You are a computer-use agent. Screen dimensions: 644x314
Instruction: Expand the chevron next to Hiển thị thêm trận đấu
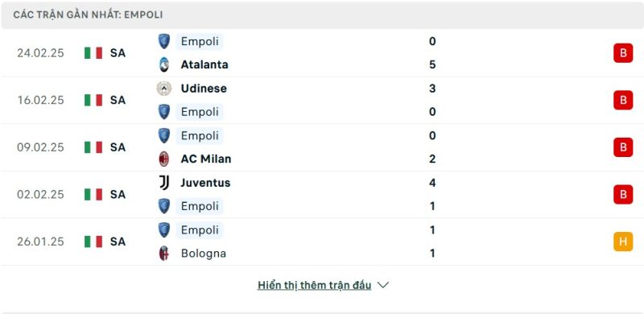(383, 285)
